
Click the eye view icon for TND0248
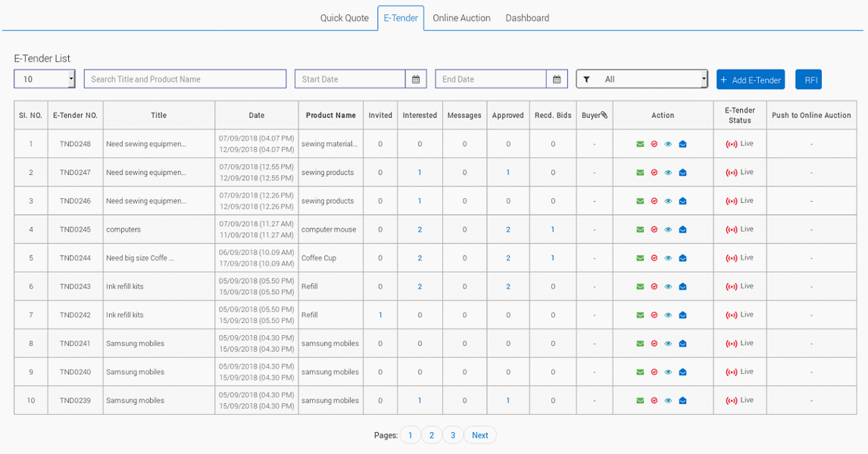(x=668, y=144)
